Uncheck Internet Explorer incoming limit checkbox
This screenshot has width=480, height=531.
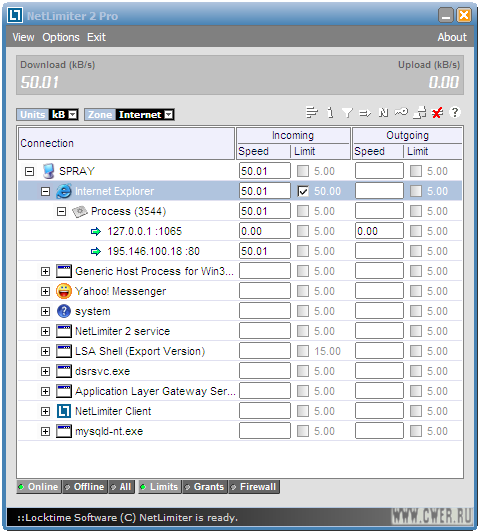pos(303,191)
